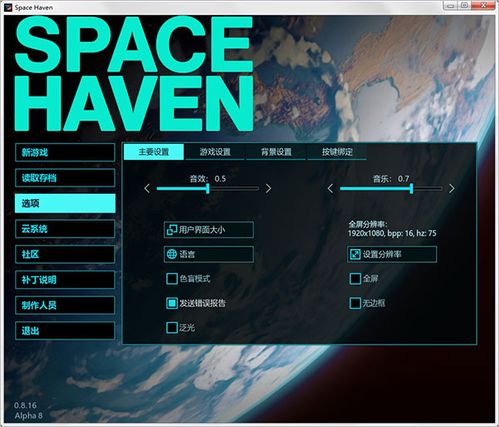
Task: Uncheck the 发送错误报告 checkbox
Action: 172,303
